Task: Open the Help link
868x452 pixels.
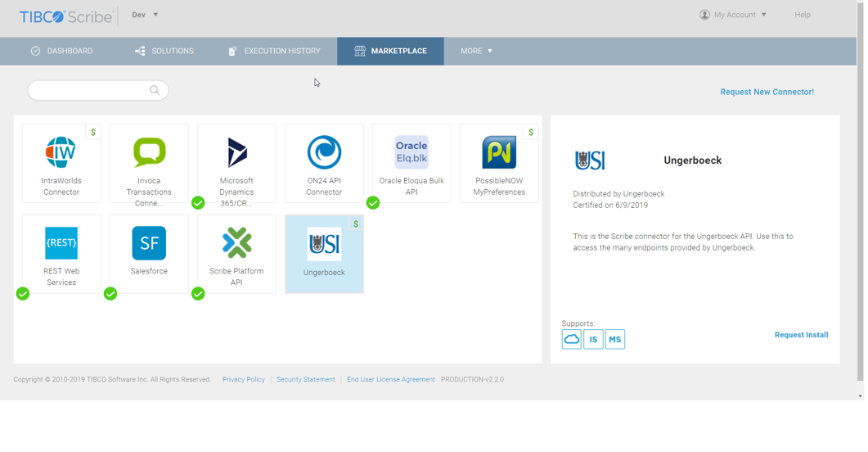Action: (802, 15)
